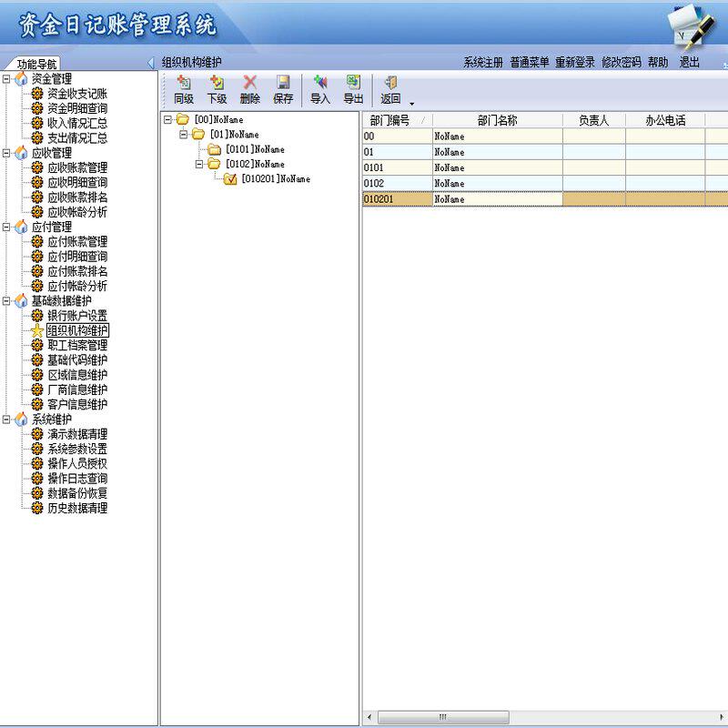Screen dimensions: 728x728
Task: Click the 负责人 column header
Action: coord(594,121)
